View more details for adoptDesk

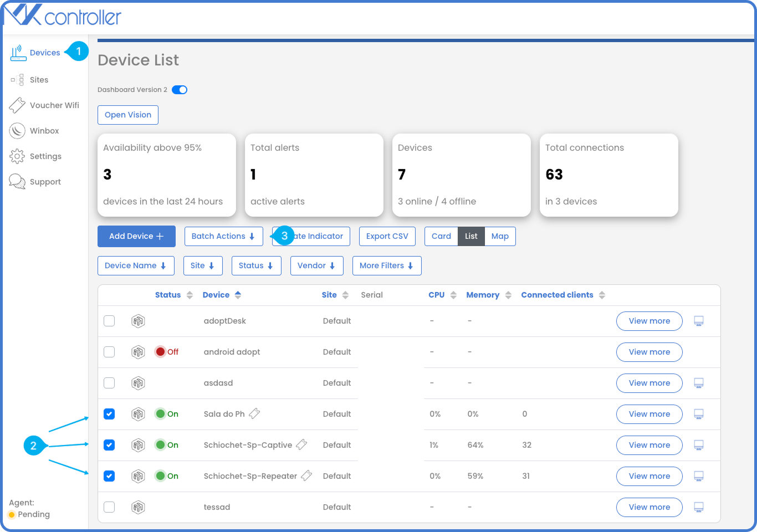[x=649, y=321]
